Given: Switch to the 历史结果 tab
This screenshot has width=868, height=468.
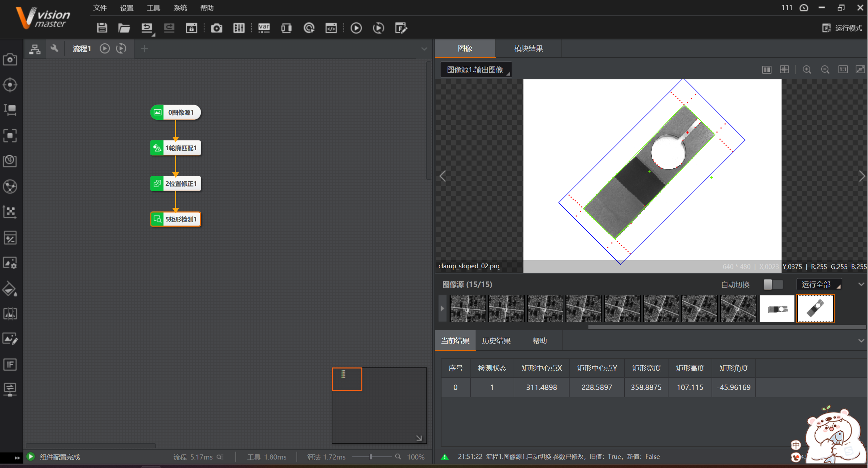Looking at the screenshot, I should [496, 341].
